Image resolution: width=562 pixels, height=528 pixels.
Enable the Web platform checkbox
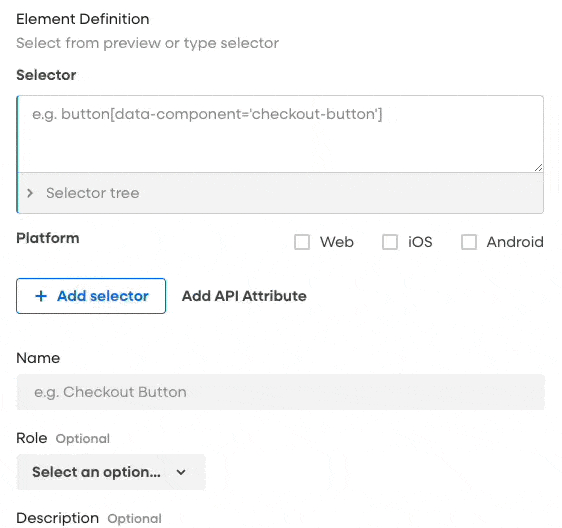point(302,242)
